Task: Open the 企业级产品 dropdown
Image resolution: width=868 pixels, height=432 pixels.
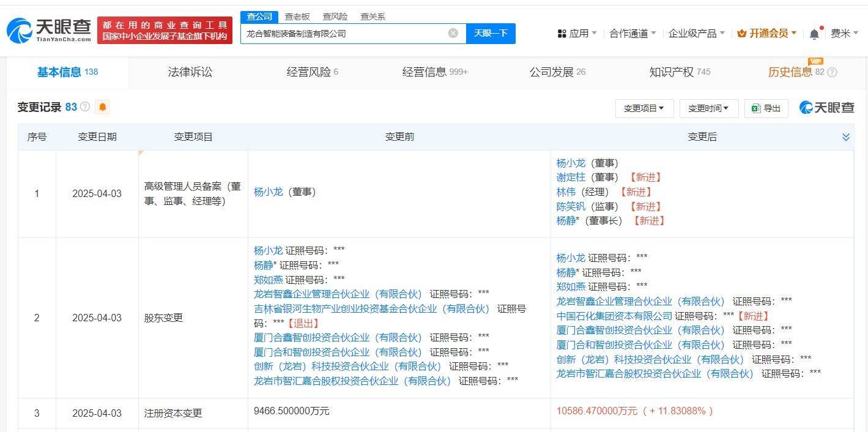Action: [696, 33]
